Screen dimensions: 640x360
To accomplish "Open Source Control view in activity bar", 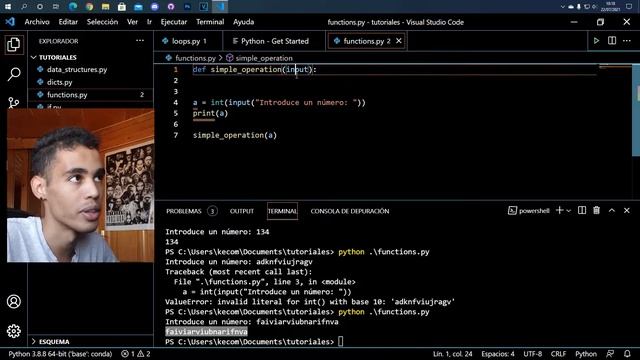I will [x=14, y=102].
